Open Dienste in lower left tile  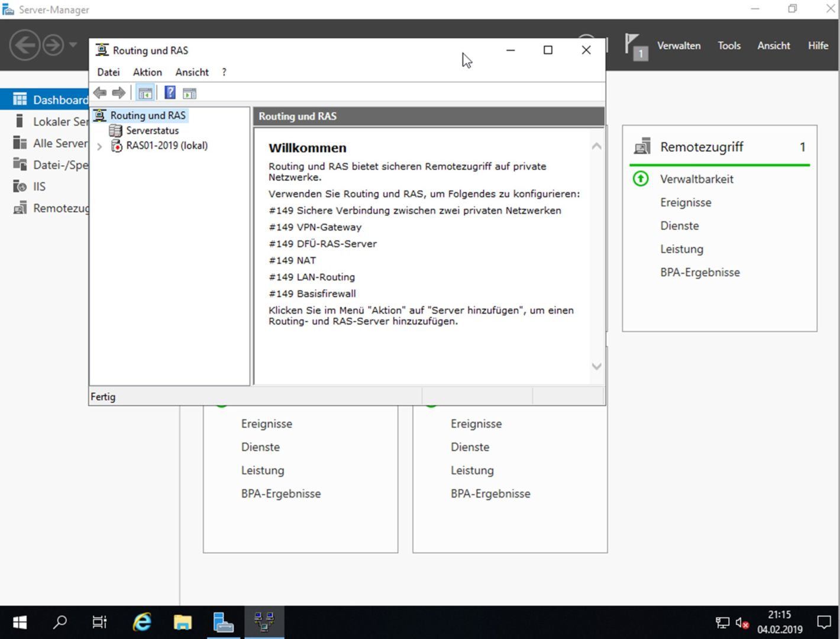(x=260, y=447)
